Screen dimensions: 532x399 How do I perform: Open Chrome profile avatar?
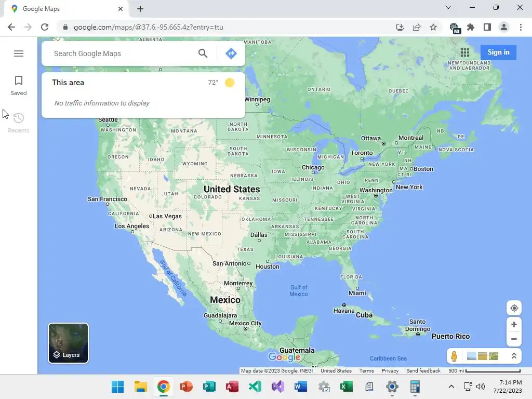[x=504, y=27]
